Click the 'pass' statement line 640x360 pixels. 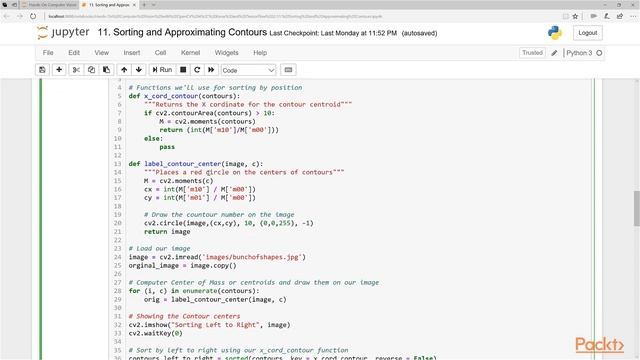tap(167, 147)
